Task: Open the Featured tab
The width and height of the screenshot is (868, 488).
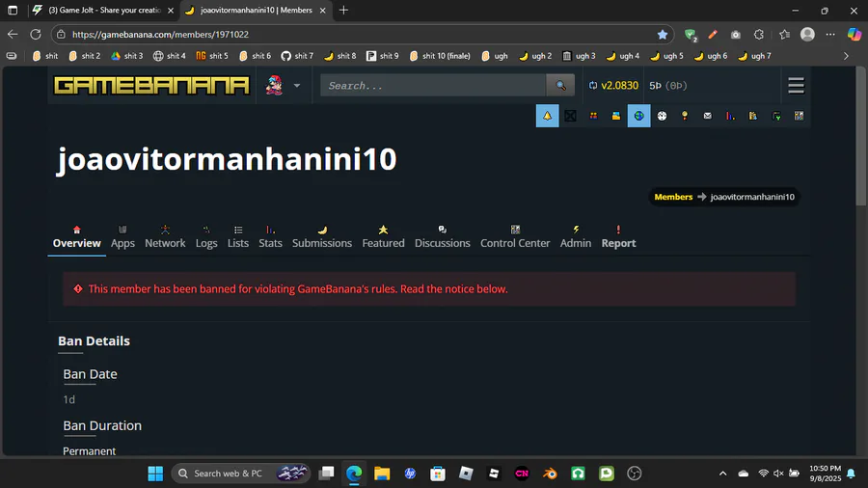Action: pyautogui.click(x=383, y=237)
